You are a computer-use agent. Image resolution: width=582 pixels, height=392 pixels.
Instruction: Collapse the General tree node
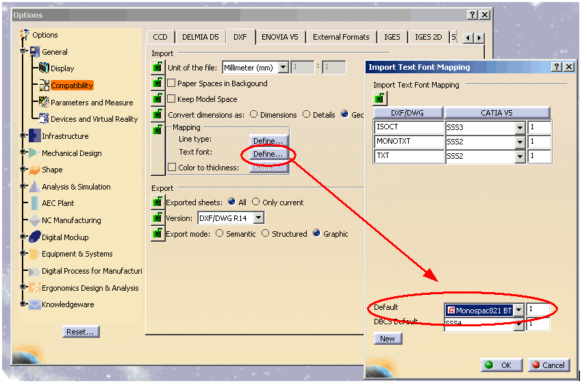click(23, 51)
